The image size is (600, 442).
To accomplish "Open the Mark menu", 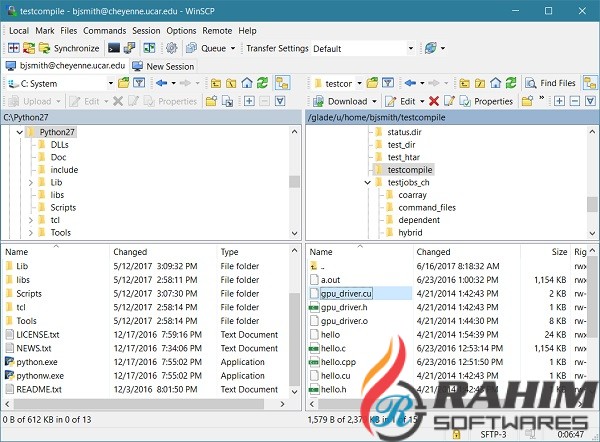I will 45,31.
